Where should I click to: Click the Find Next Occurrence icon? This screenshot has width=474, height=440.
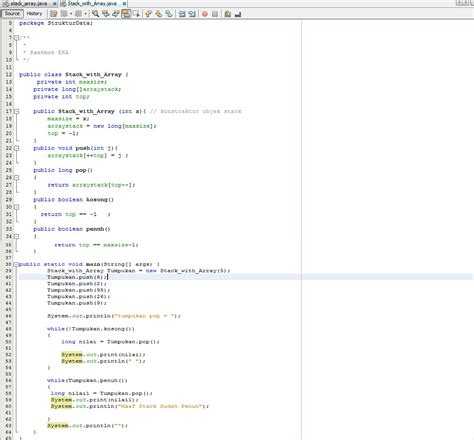[116, 14]
